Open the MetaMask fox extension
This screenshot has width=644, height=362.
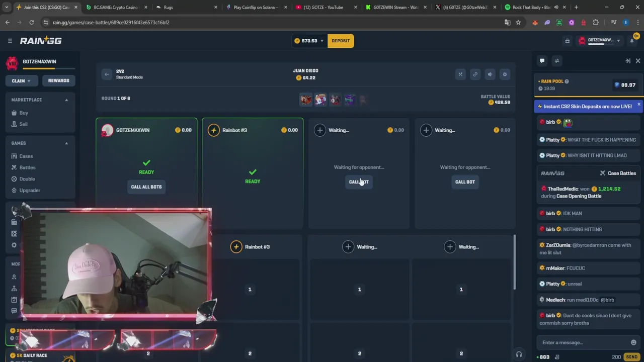click(535, 22)
